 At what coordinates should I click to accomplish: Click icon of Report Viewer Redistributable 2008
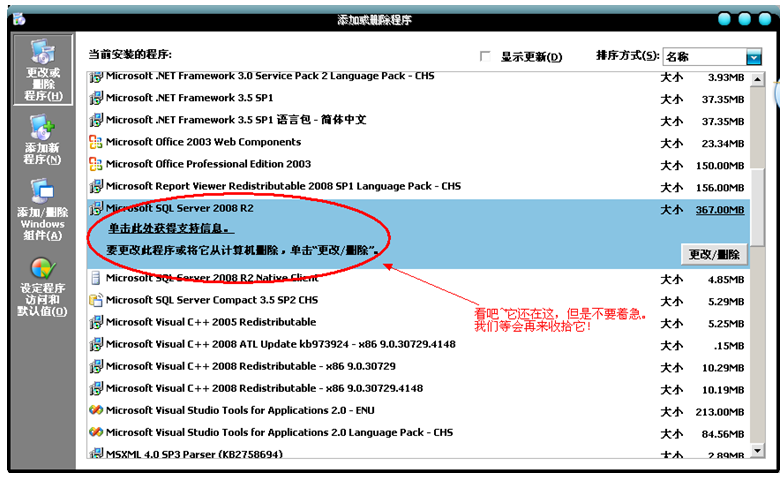coord(96,186)
